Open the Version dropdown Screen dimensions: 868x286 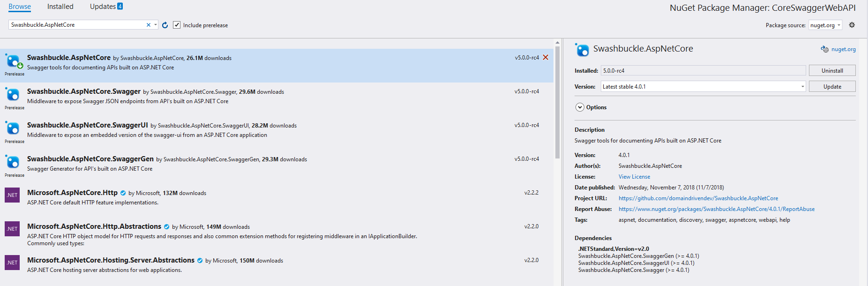pyautogui.click(x=703, y=86)
